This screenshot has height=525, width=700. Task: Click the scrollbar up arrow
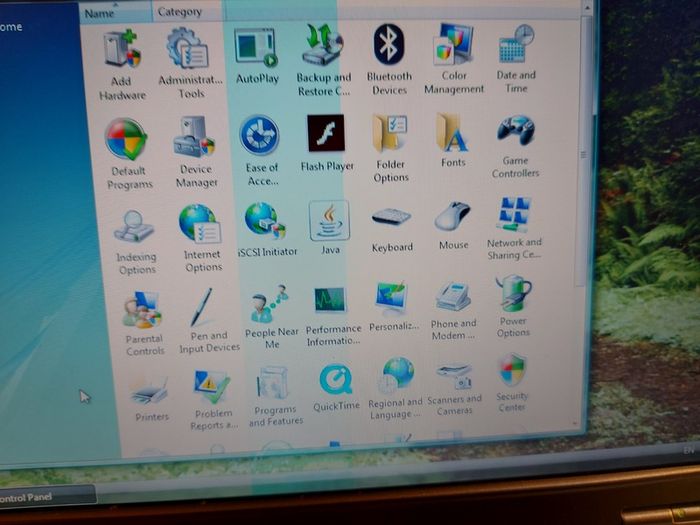pos(588,7)
